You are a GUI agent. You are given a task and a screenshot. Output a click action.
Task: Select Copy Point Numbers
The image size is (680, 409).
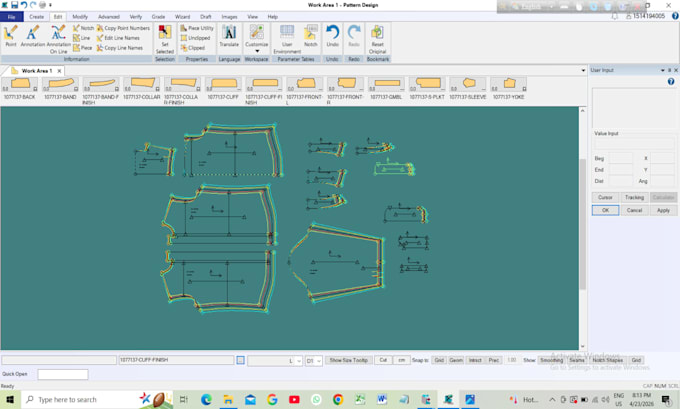pyautogui.click(x=123, y=28)
